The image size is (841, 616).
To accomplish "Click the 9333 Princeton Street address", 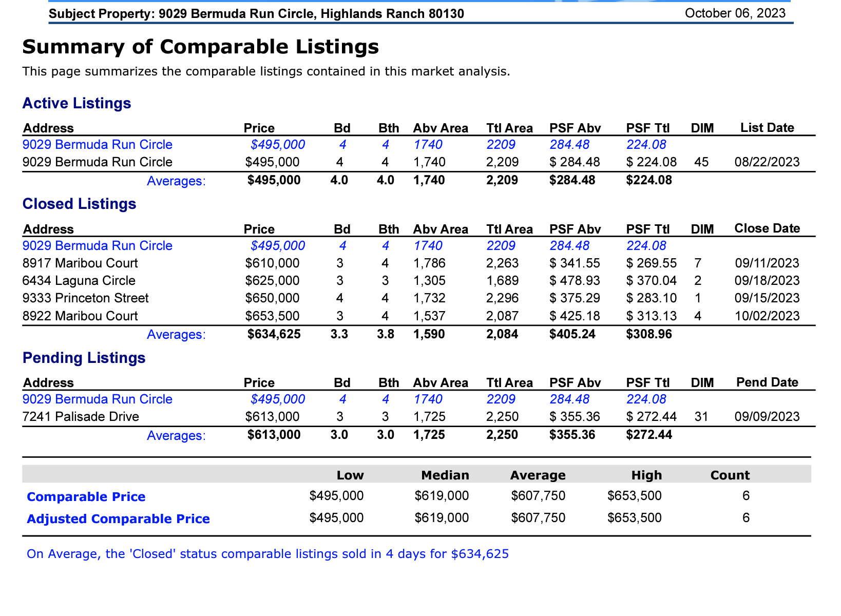I will [x=86, y=298].
